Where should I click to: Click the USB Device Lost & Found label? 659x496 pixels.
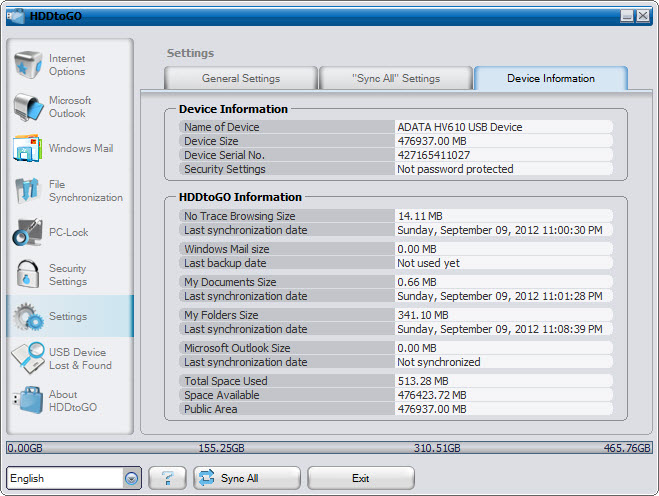point(80,359)
